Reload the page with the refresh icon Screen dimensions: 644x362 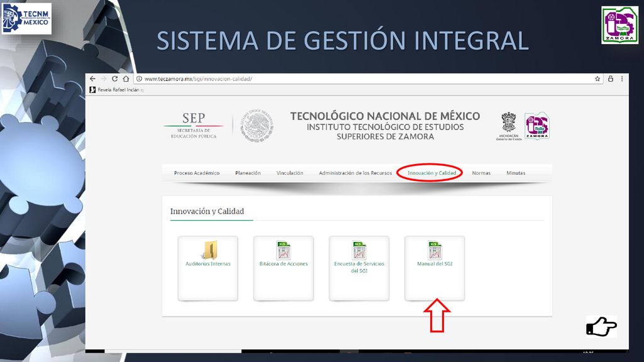(114, 79)
